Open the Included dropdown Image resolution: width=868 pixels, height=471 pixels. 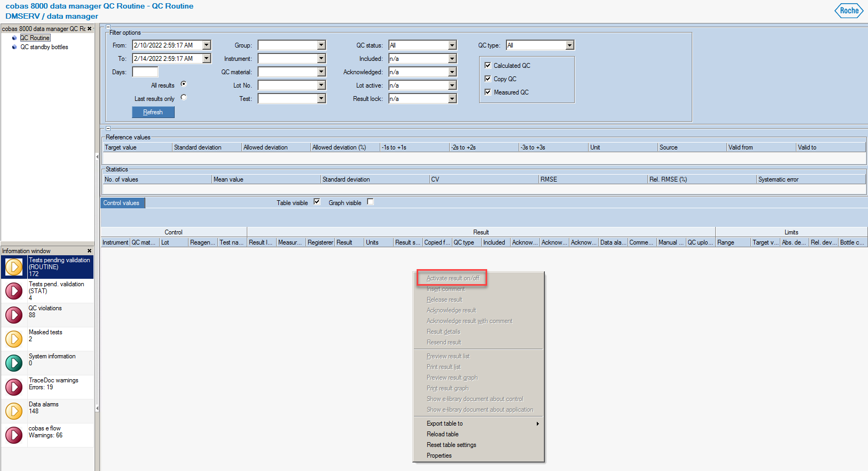pyautogui.click(x=452, y=59)
